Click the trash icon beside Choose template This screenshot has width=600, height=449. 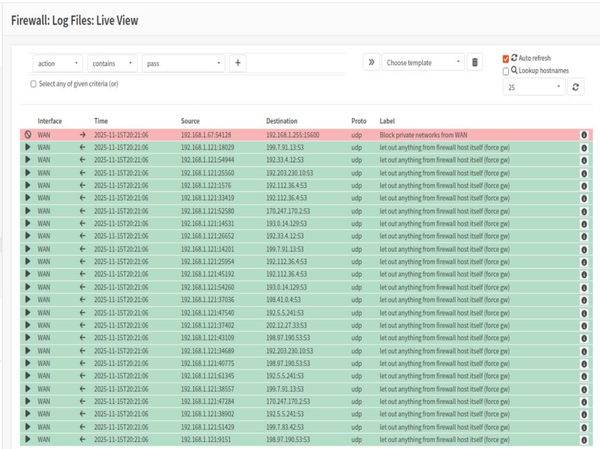pyautogui.click(x=475, y=62)
